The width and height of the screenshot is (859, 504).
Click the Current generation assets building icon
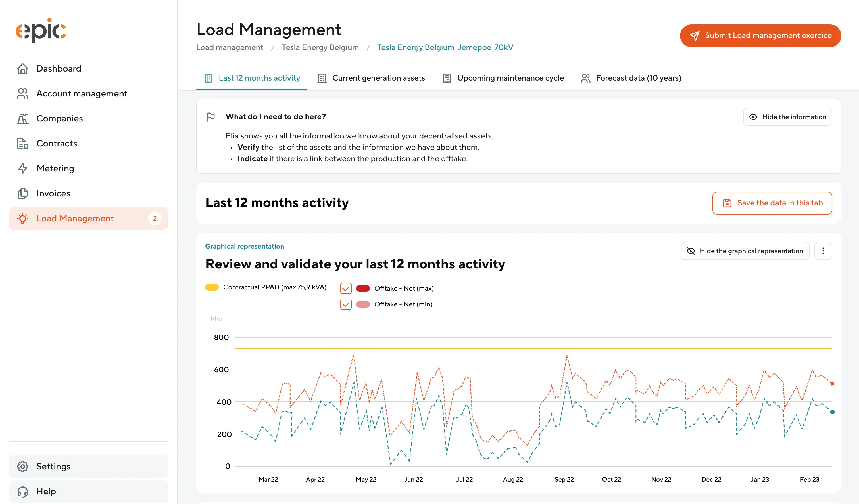[x=322, y=78]
